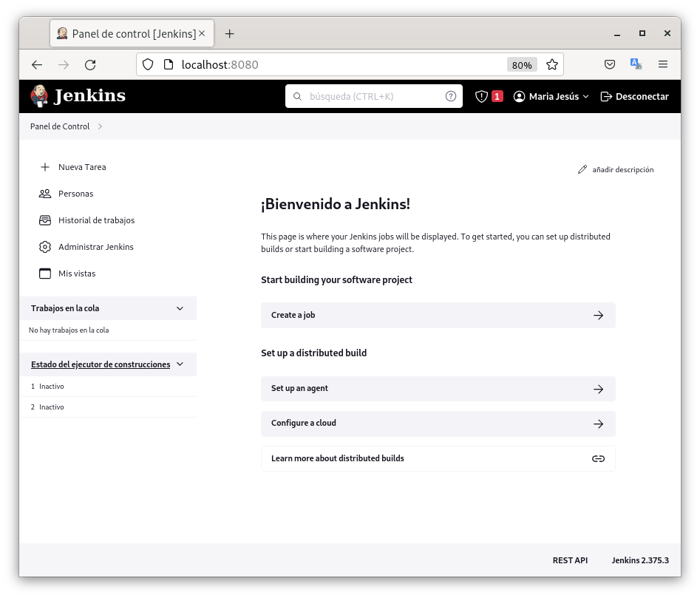
Task: Adjust the 80% page zoom indicator
Action: [x=522, y=65]
